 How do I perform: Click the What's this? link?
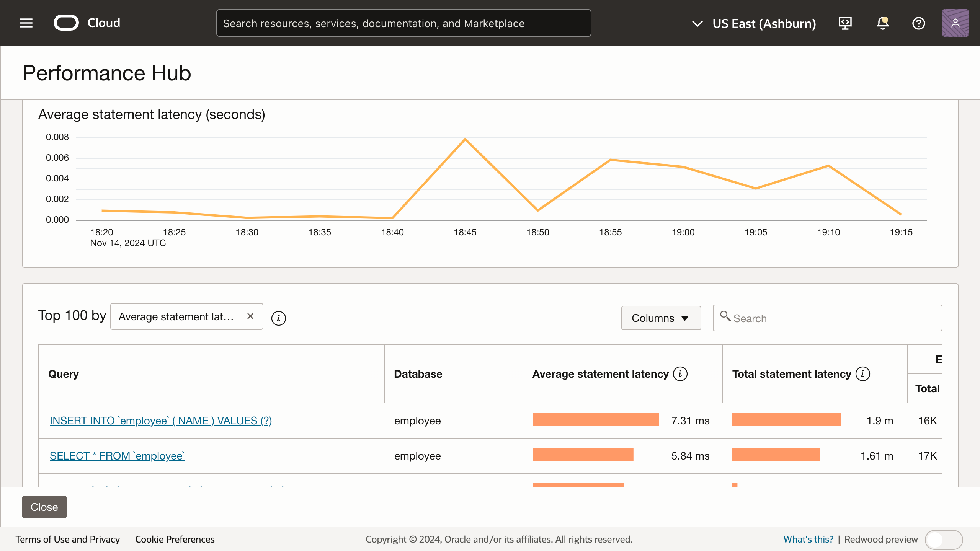point(808,539)
